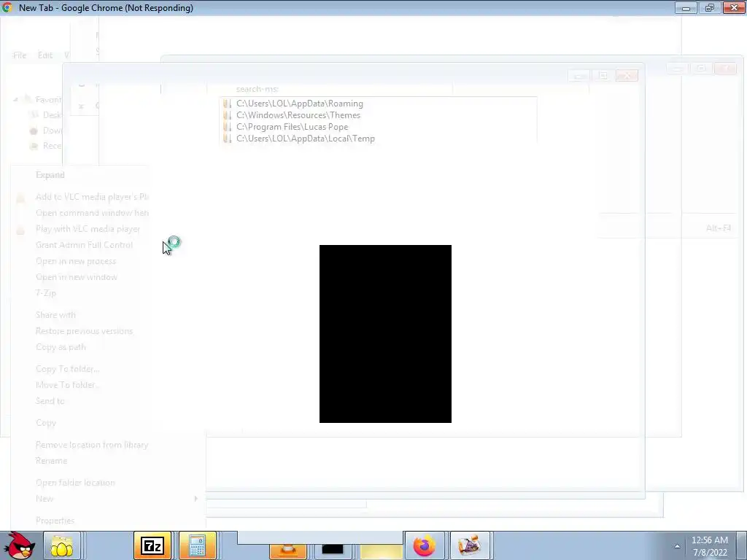
Task: Choose Play with VLC media player
Action: pyautogui.click(x=88, y=229)
